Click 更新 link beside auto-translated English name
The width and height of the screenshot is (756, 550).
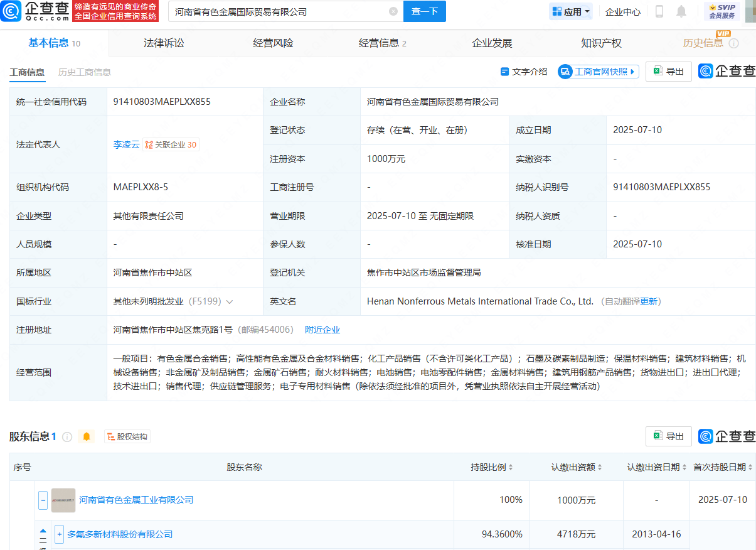[649, 301]
